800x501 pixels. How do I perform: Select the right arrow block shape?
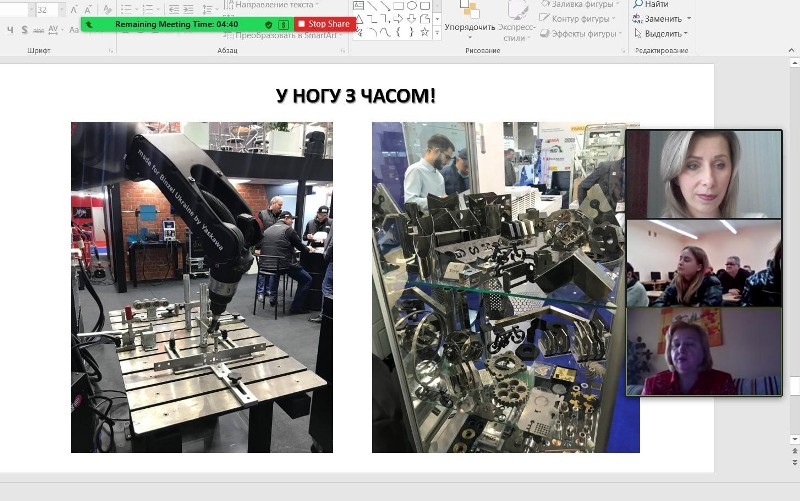(398, 19)
